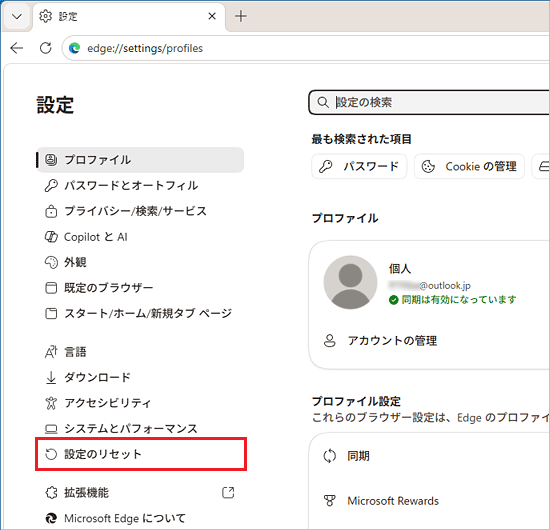Screen dimensions: 550x530
Task: Click the @outlook.jp account email text
Action: click(430, 286)
